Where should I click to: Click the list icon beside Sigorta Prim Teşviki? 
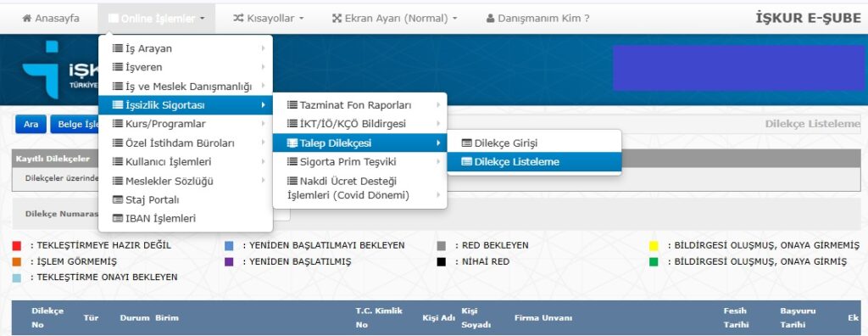[x=292, y=162]
